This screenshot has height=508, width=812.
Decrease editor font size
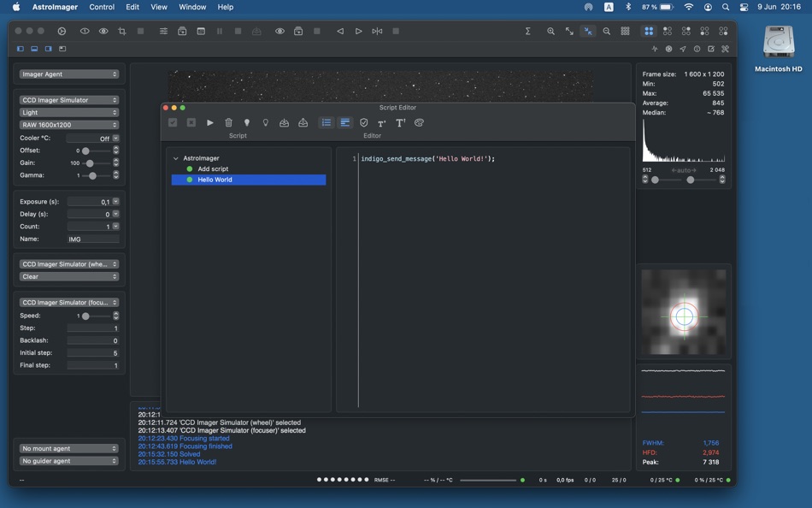click(x=381, y=122)
